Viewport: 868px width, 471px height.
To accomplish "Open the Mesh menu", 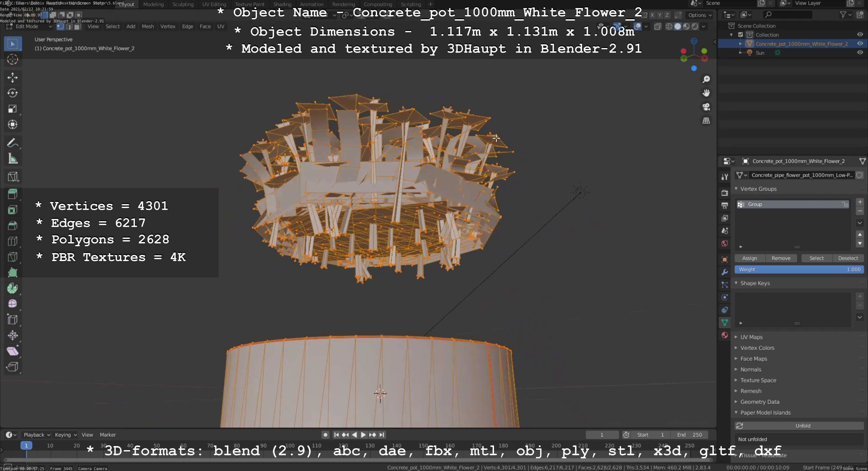I will pyautogui.click(x=148, y=26).
